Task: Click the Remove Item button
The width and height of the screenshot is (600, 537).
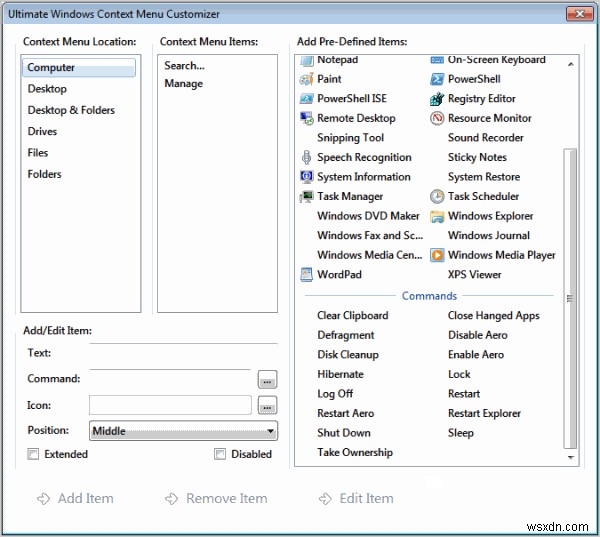Action: tap(216, 499)
